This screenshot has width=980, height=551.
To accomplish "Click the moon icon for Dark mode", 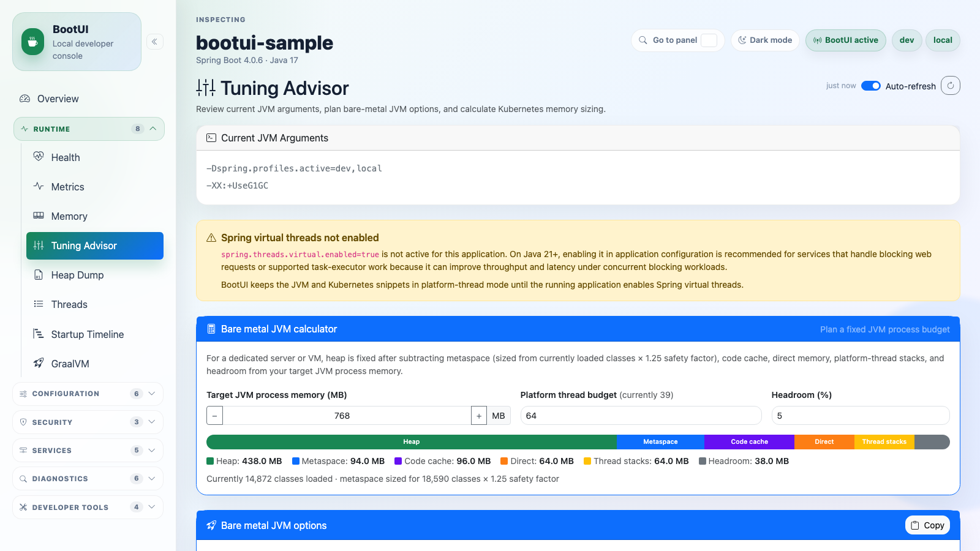I will coord(742,40).
